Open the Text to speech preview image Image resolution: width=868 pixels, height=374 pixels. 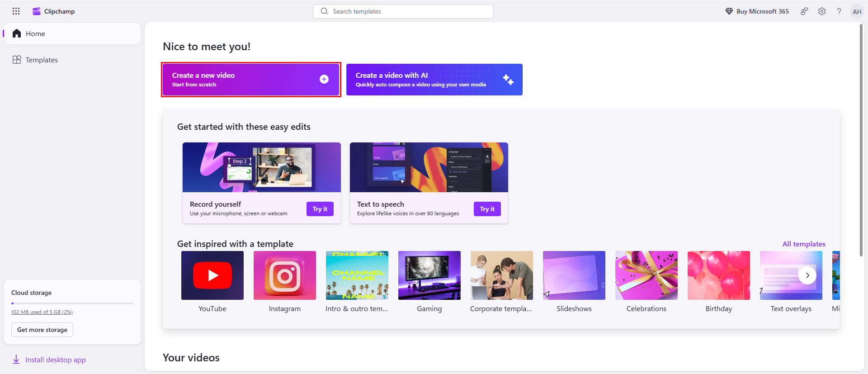click(429, 167)
